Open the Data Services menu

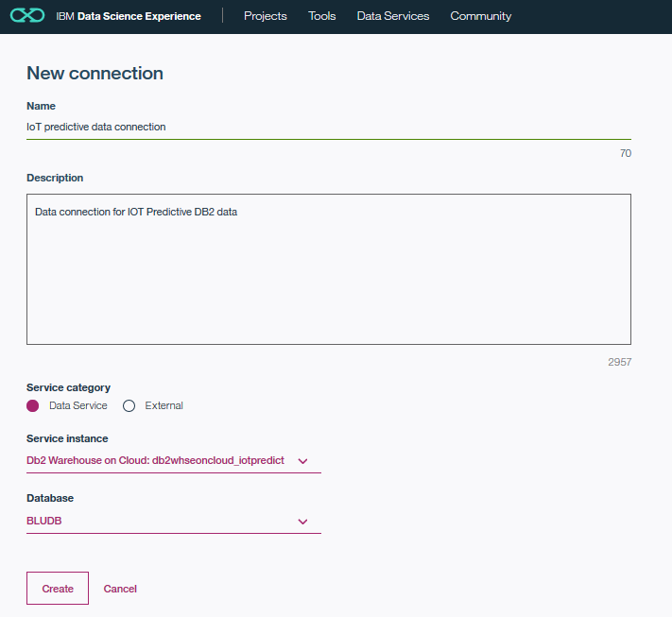(393, 16)
